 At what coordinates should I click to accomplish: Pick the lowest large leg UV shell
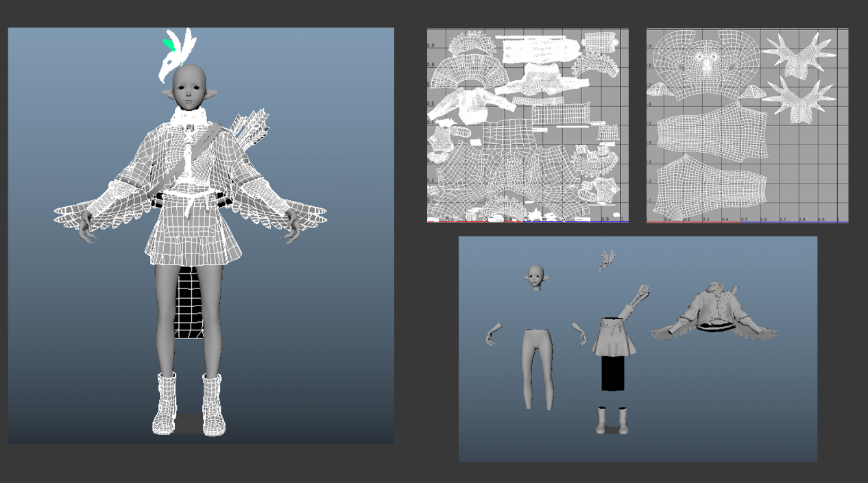pos(710,184)
